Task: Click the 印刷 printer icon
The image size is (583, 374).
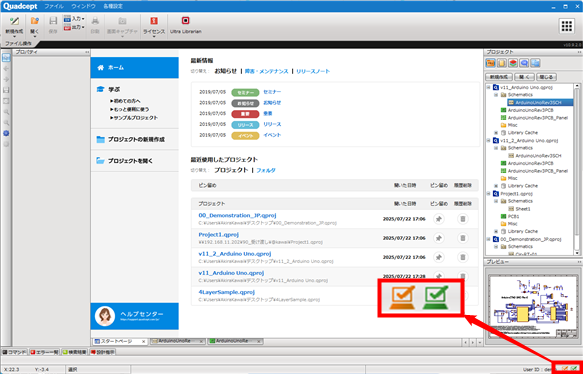Action: tap(95, 21)
